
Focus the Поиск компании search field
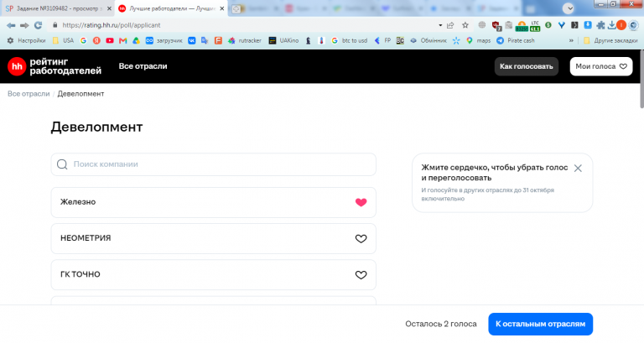214,164
